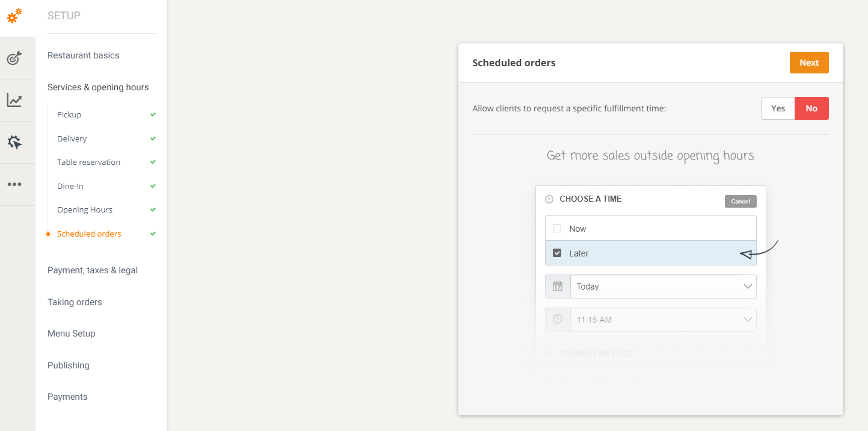The image size is (868, 431).
Task: Click the clock icon beside 11:15 AM
Action: point(558,320)
